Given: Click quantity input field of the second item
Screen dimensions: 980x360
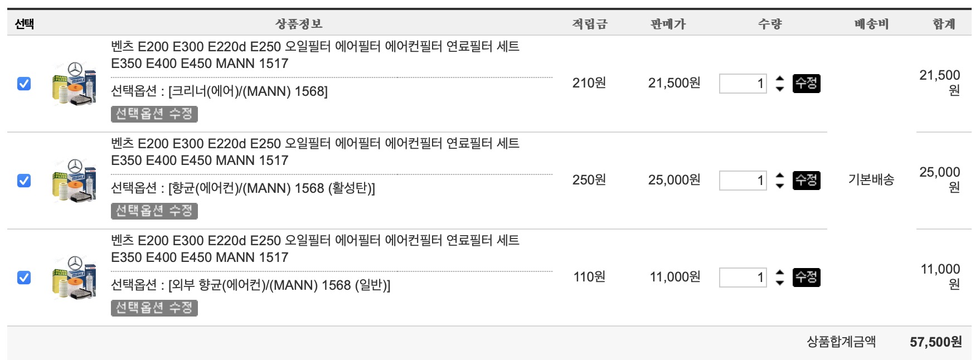Looking at the screenshot, I should 744,179.
